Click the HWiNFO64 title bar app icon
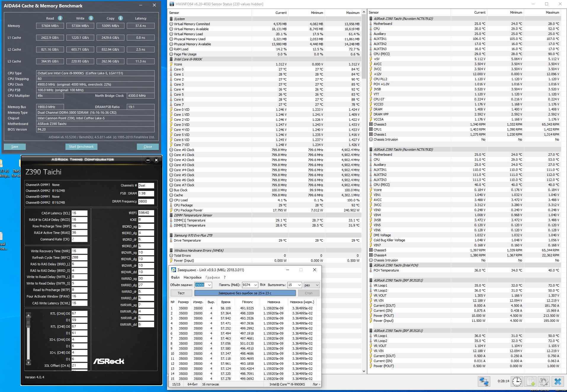The width and height of the screenshot is (567, 392). [172, 4]
